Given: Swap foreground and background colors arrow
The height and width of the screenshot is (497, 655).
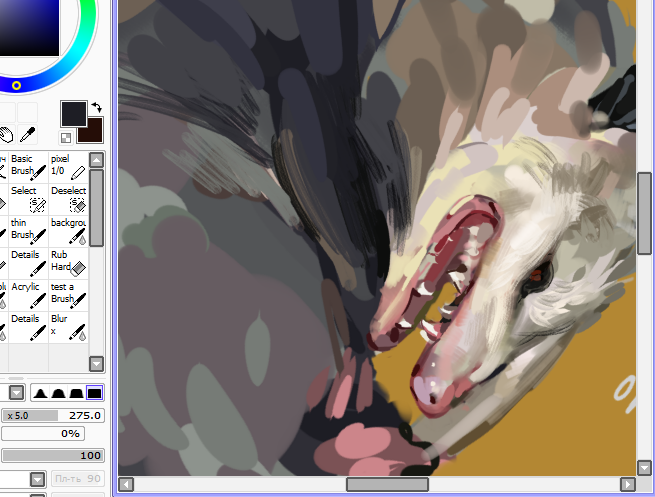Looking at the screenshot, I should pos(96,107).
